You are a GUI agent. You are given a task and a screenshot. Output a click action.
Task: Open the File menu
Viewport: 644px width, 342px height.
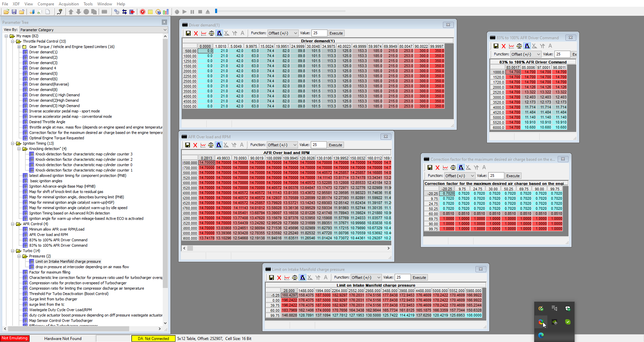pyautogui.click(x=5, y=4)
